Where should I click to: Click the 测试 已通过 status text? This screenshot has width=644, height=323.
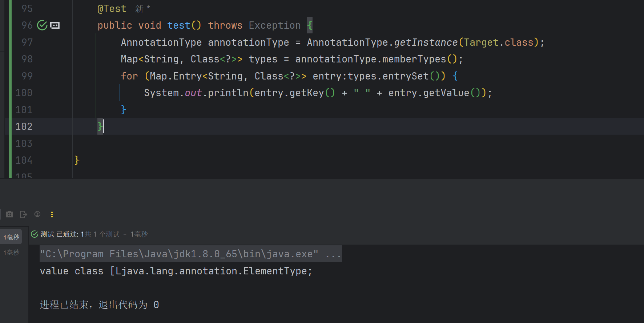coord(60,234)
